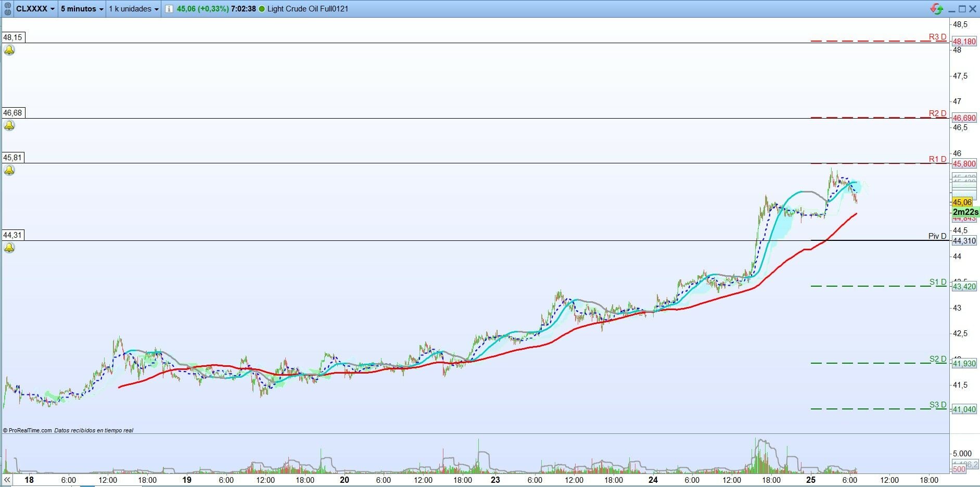Click the S3 D support label
The image size is (980, 487).
coord(938,405)
